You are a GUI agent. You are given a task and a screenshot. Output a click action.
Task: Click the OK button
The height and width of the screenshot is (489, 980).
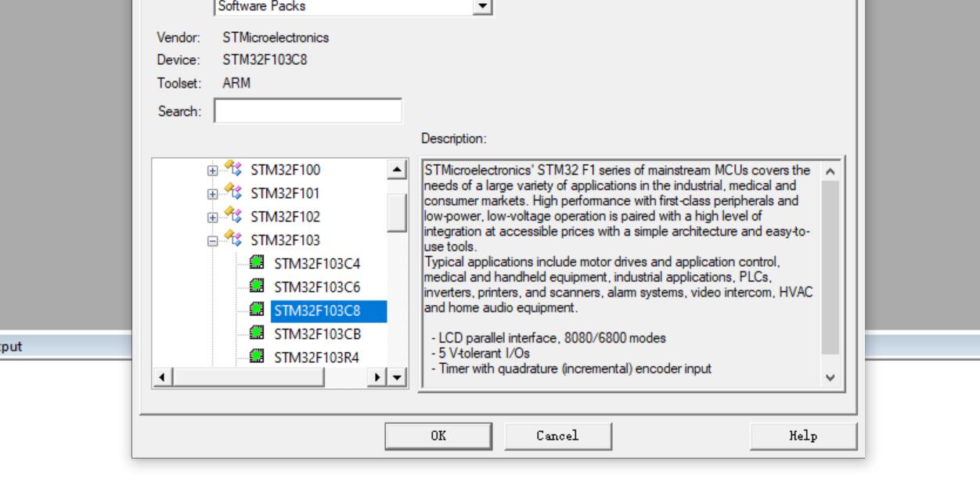[438, 437]
